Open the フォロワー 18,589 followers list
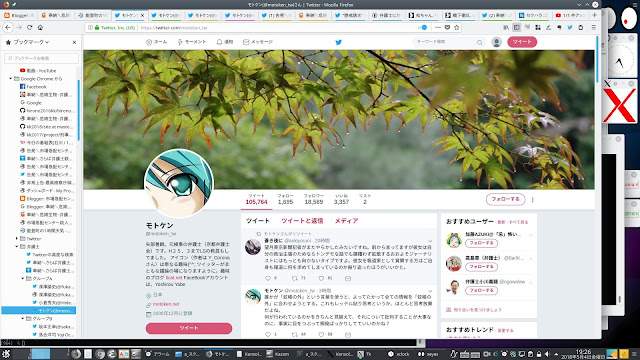 coord(313,199)
